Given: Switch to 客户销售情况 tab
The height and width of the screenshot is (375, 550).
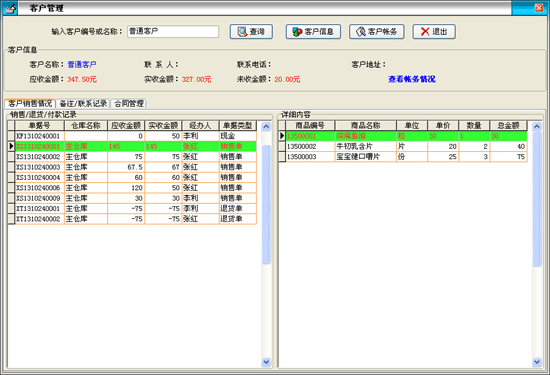Looking at the screenshot, I should 30,103.
